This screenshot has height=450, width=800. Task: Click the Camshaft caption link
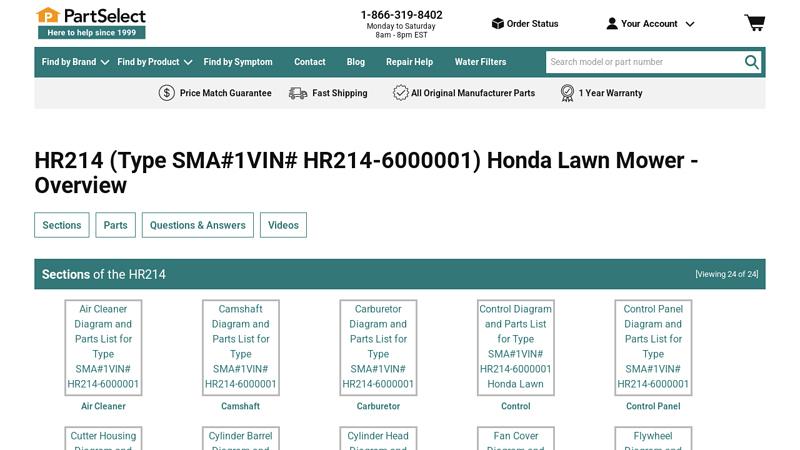click(x=240, y=406)
